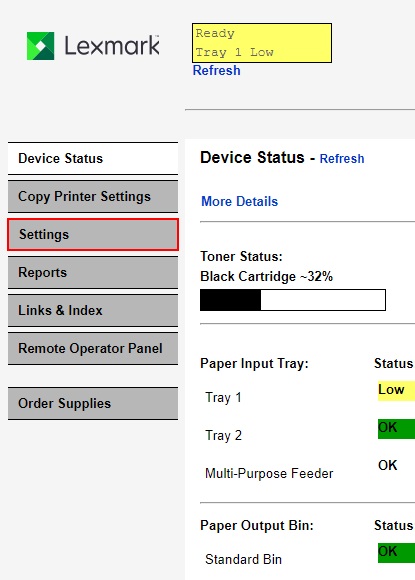Open the Order Supplies page
Viewport: 415px width, 580px height.
(93, 404)
